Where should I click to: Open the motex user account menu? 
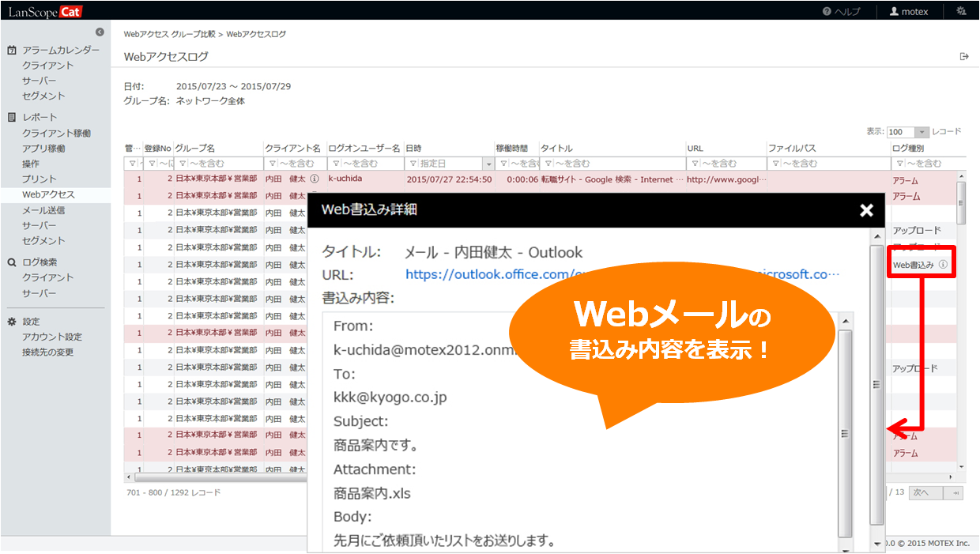(x=909, y=12)
